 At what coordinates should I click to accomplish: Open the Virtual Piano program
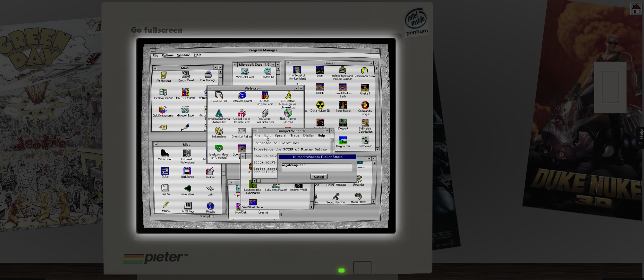[x=165, y=154]
